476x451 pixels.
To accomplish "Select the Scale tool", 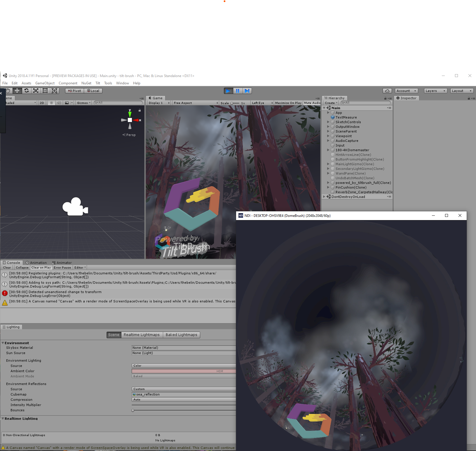I will click(36, 91).
